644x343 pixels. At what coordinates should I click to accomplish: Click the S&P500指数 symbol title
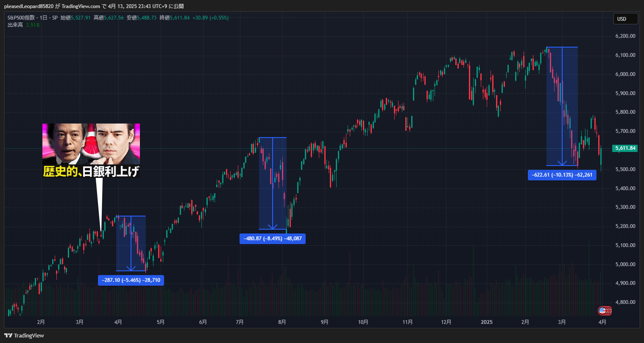[22, 18]
